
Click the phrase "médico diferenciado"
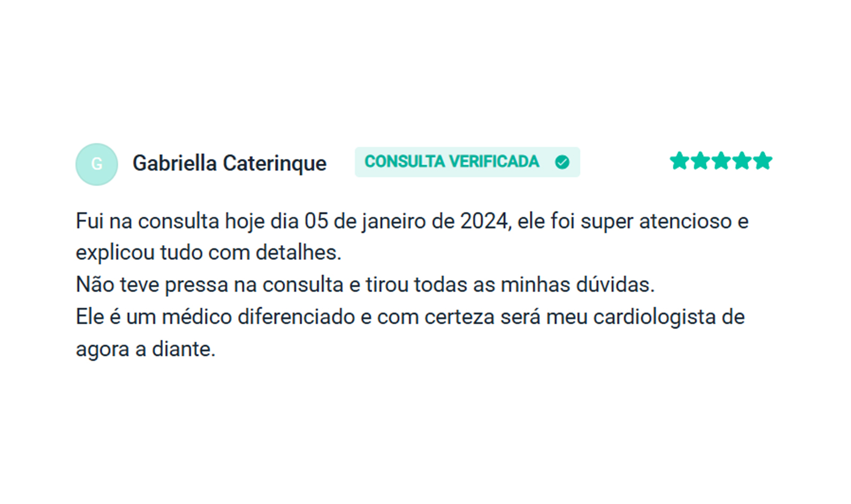pyautogui.click(x=259, y=317)
